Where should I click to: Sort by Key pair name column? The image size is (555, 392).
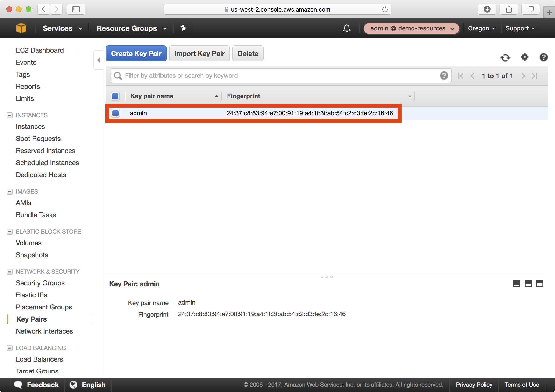152,96
